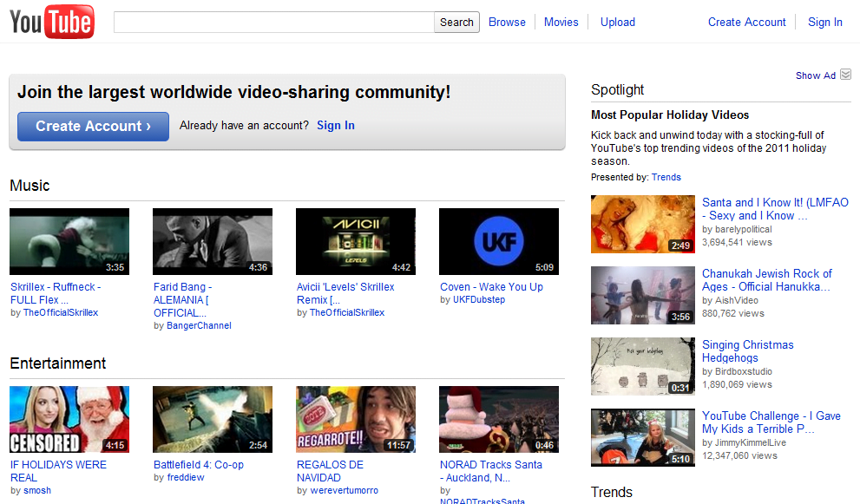Play the Battlefield 4 Co-op thumbnail
860x504 pixels.
(212, 419)
